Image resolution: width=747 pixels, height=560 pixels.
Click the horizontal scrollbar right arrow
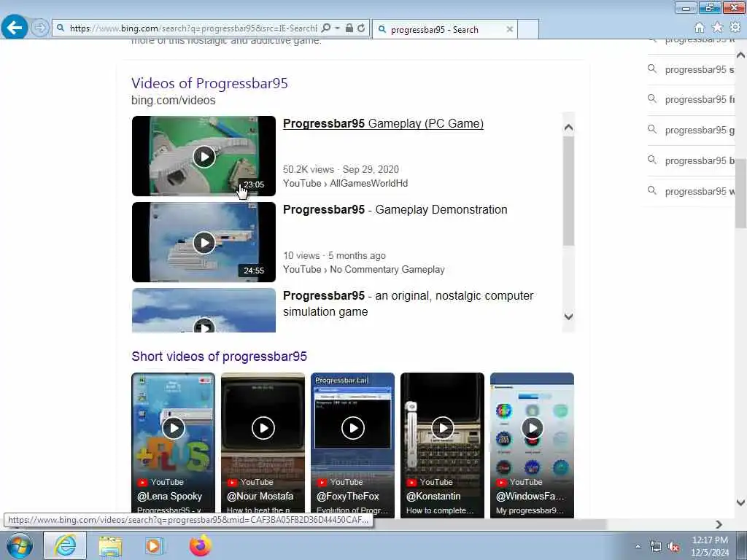(719, 524)
